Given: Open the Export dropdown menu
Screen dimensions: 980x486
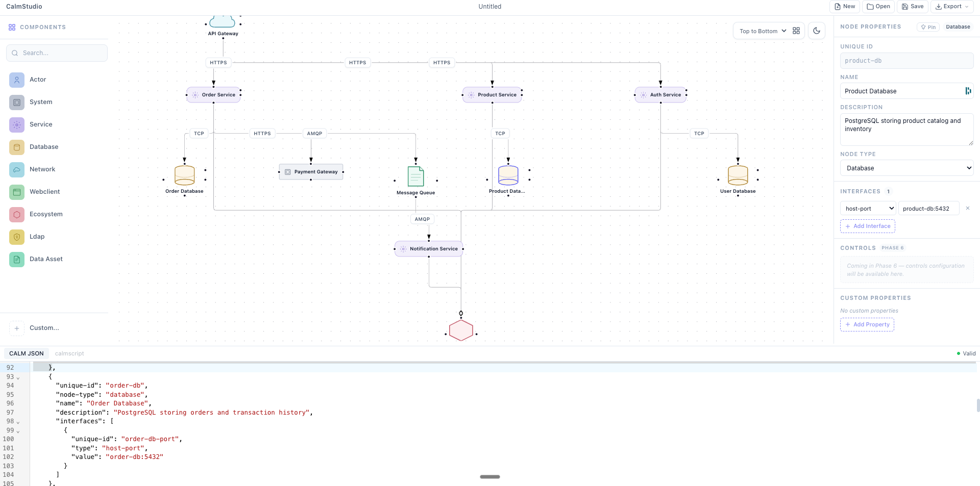Looking at the screenshot, I should pyautogui.click(x=952, y=7).
